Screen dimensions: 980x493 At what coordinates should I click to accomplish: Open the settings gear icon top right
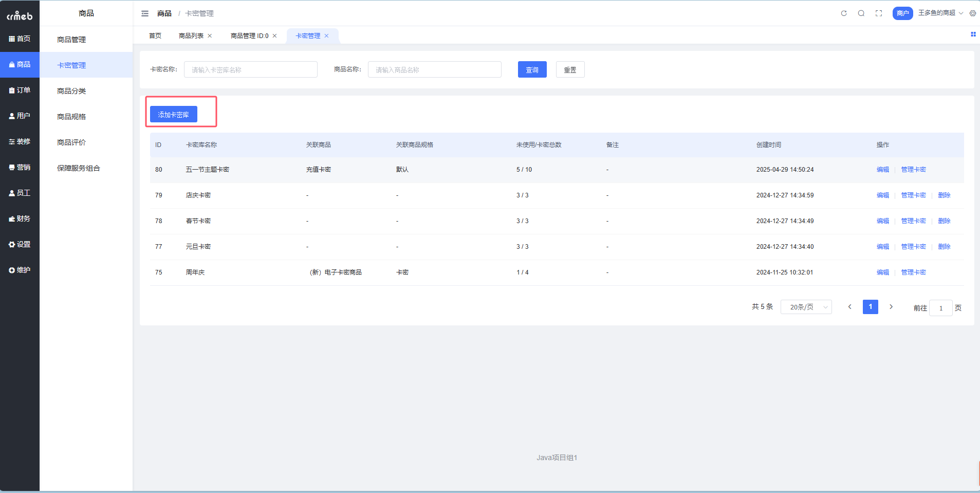tap(973, 13)
